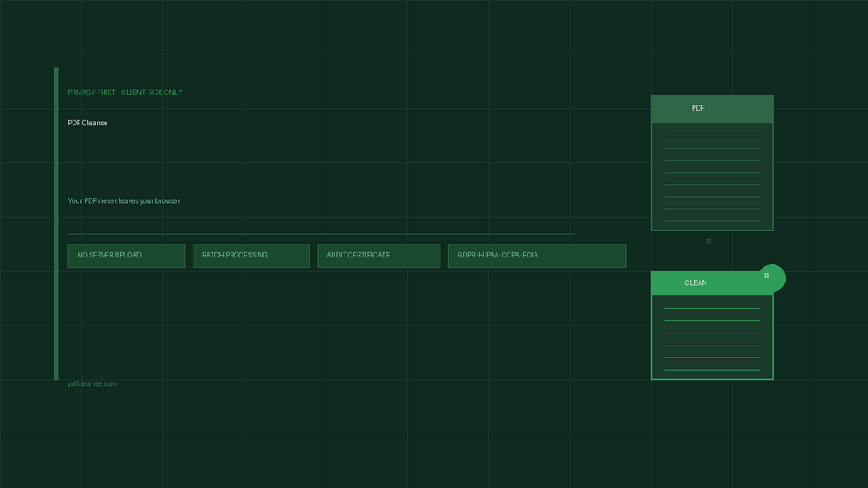Click the bottom line inside the PDF document
This screenshot has width=868, height=488.
pyautogui.click(x=712, y=221)
